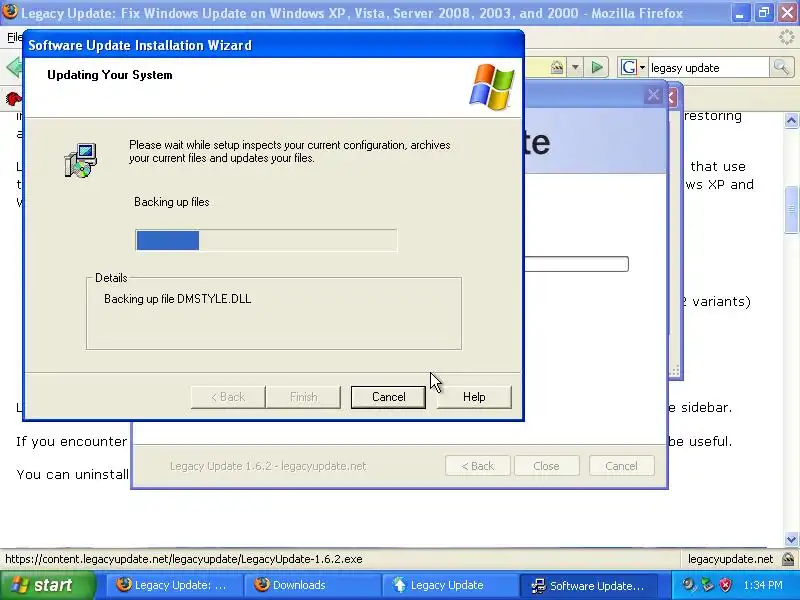The image size is (800, 600).
Task: Click the Legacy Update installer progress bar
Action: point(577,264)
